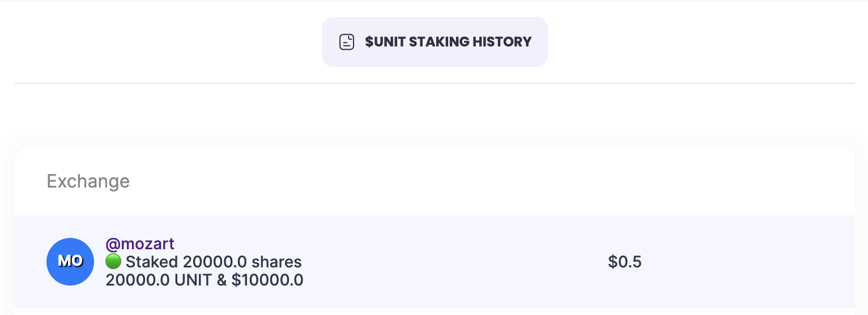Click the ampersand between UNIT and dollar amount
868x315 pixels.
click(222, 280)
